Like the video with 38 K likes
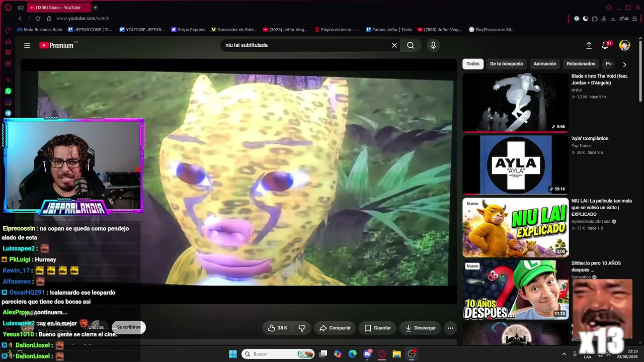The width and height of the screenshot is (644, 362). 278,328
